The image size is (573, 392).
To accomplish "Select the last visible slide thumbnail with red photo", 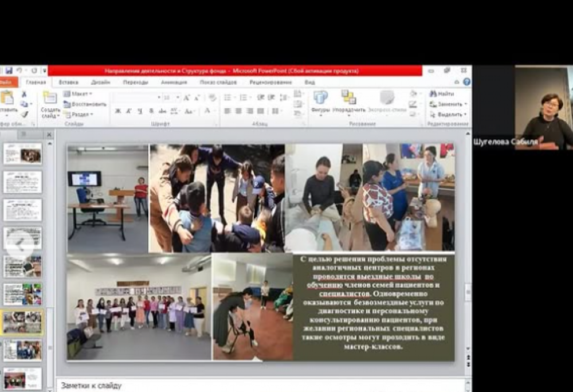I will (x=22, y=378).
